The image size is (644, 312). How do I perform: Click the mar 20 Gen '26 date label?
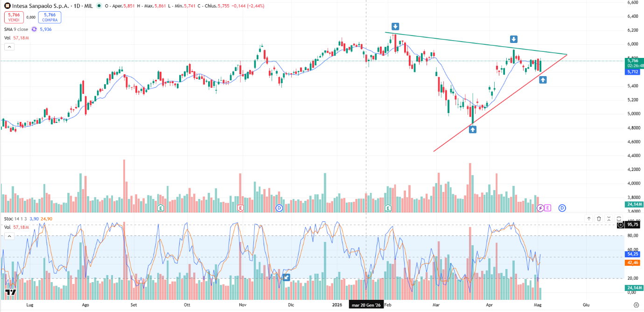point(366,305)
